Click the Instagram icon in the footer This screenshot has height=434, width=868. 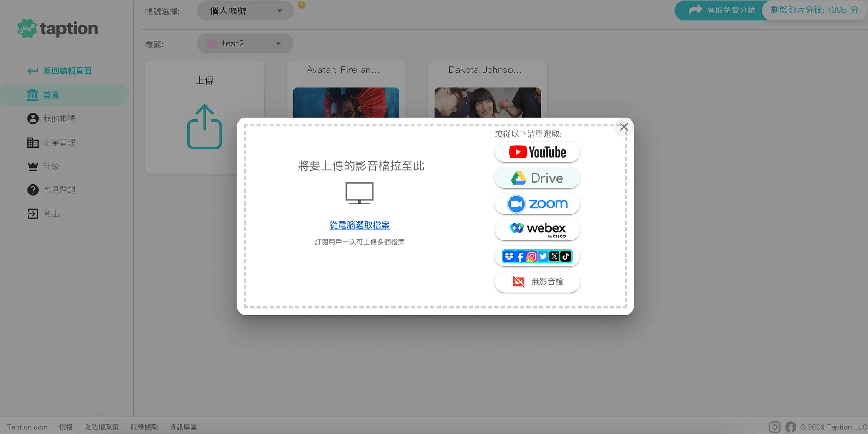coord(774,427)
